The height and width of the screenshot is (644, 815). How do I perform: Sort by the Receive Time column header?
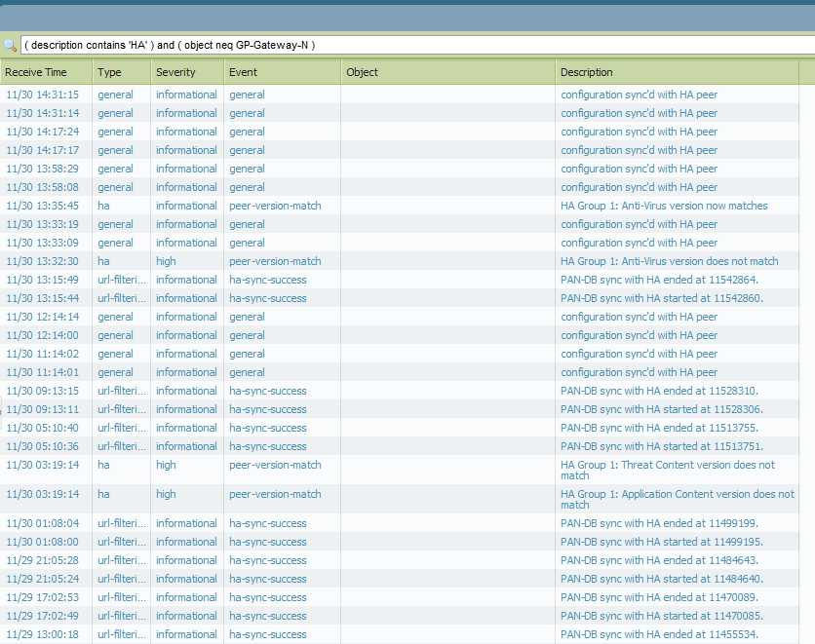[36, 72]
